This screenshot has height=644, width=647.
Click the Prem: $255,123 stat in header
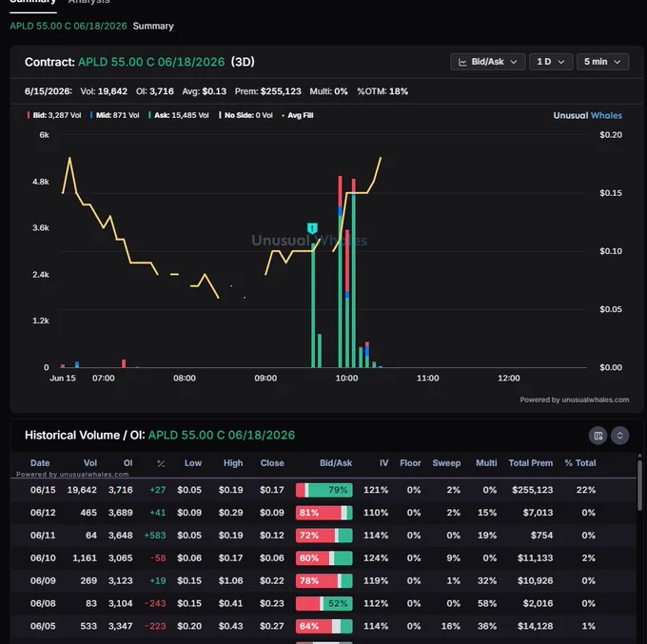[267, 91]
